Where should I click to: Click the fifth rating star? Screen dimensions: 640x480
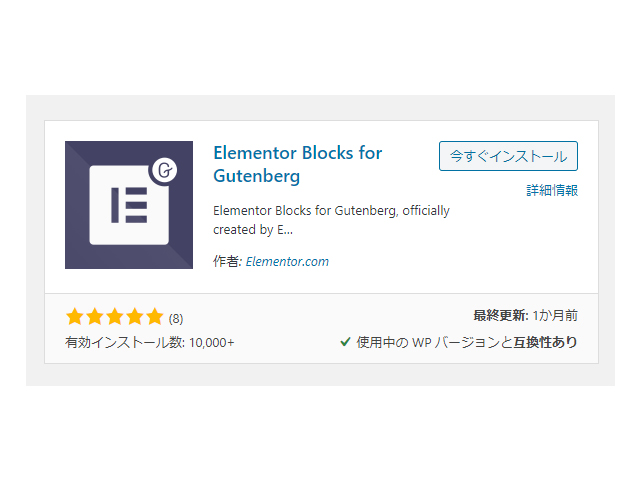155,317
